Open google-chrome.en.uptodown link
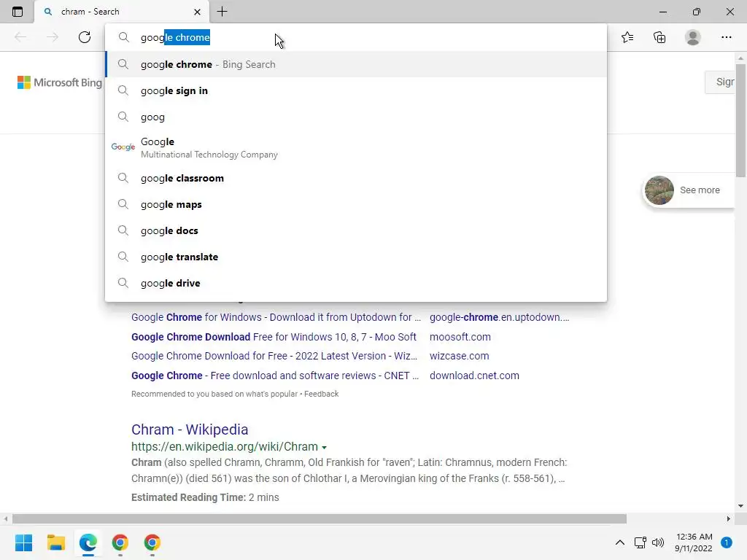The height and width of the screenshot is (560, 747). point(499,317)
